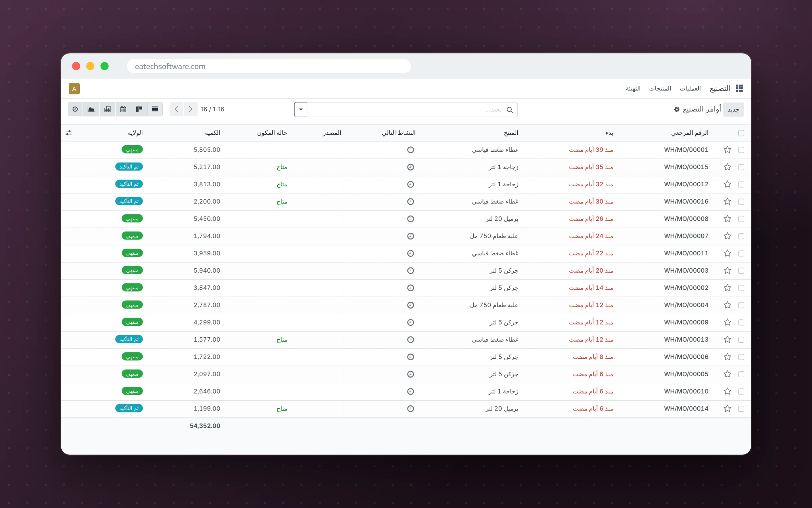The image size is (812, 508).
Task: Switch to the list view icon
Action: coord(155,109)
